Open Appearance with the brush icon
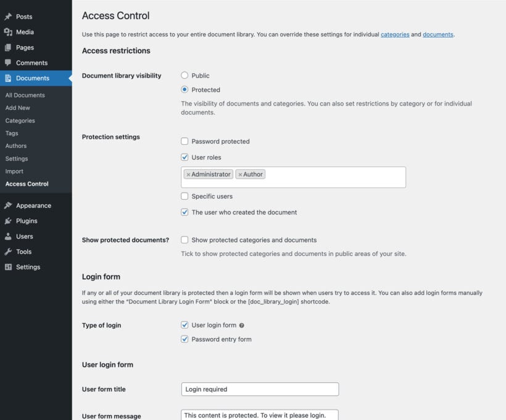Image resolution: width=506 pixels, height=420 pixels. [x=7, y=205]
